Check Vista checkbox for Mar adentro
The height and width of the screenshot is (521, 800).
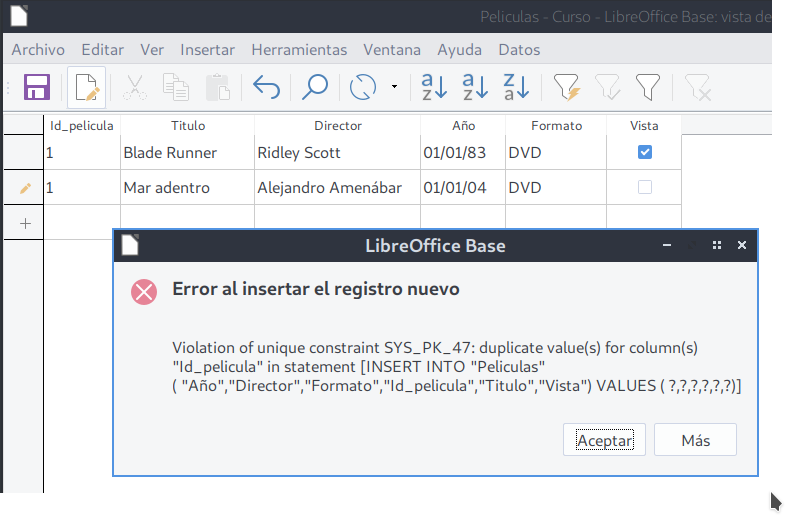(645, 187)
